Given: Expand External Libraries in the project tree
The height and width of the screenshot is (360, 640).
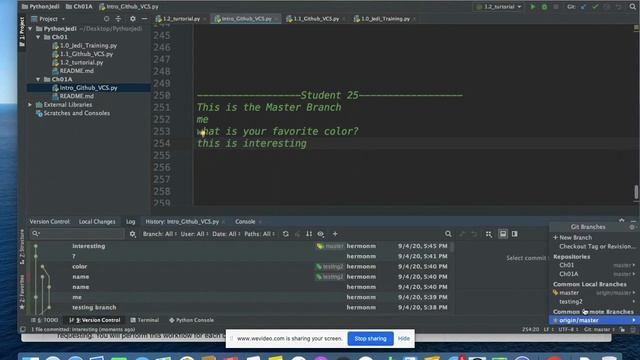Looking at the screenshot, I should pos(30,105).
